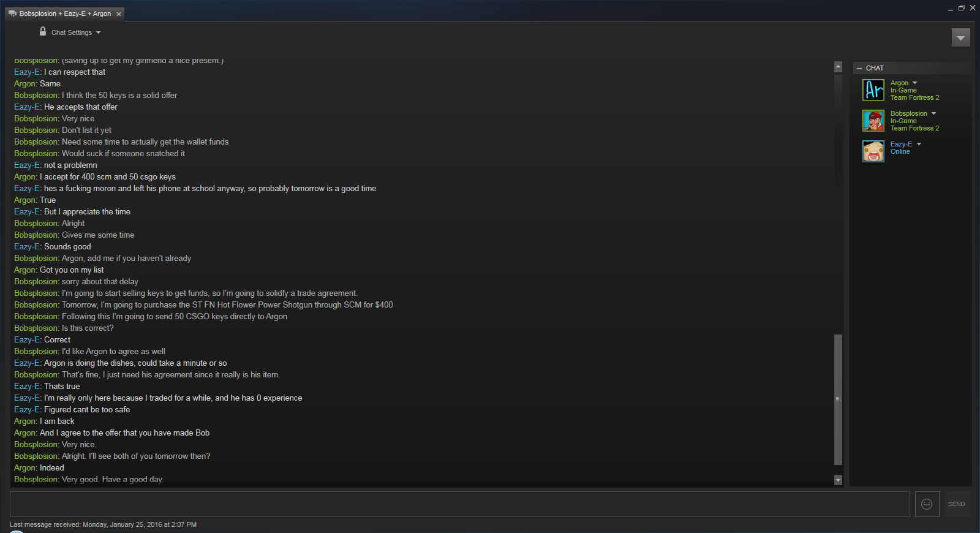Open the dropdown arrow next to Bobsplosion
Viewport: 980px width, 533px height.
click(933, 113)
